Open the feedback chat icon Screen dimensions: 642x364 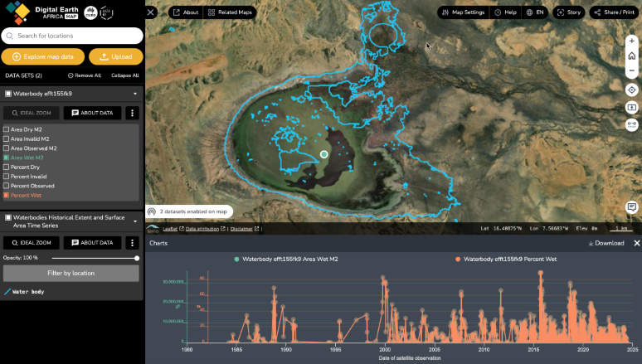pyautogui.click(x=632, y=206)
